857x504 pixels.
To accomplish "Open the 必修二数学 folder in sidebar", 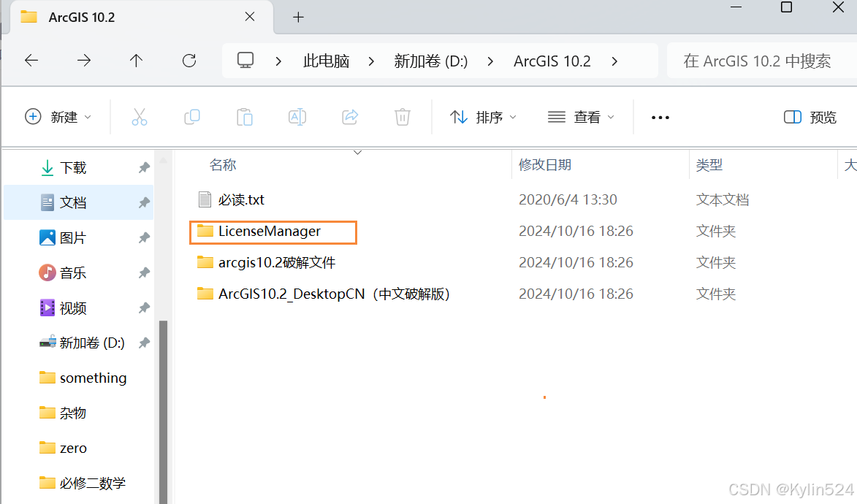I will pos(92,483).
